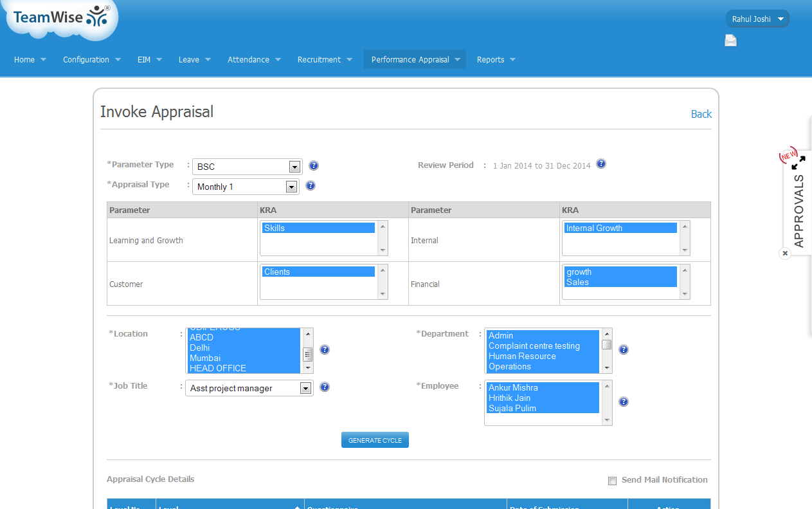Image resolution: width=812 pixels, height=509 pixels.
Task: Click the help icon beside Employee list
Action: 623,402
